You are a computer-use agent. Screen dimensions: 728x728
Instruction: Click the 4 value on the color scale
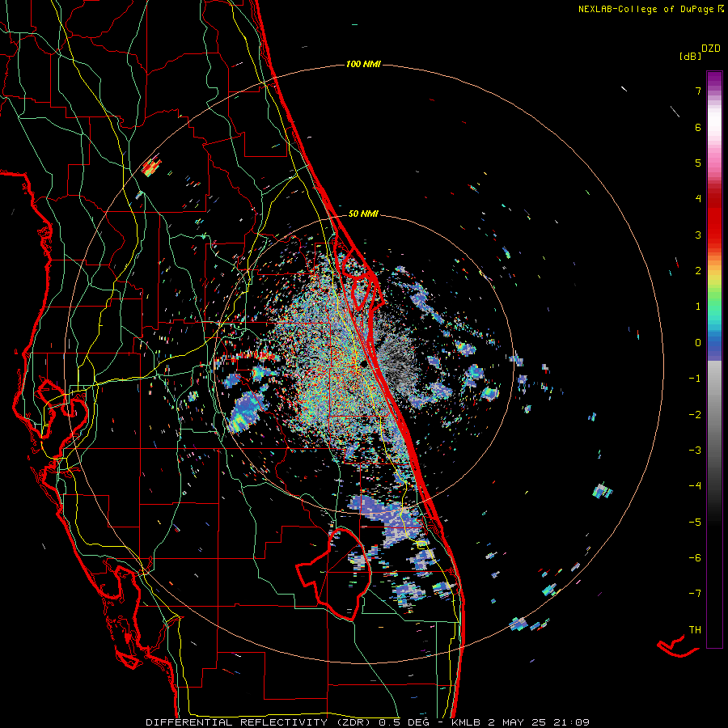pyautogui.click(x=698, y=199)
